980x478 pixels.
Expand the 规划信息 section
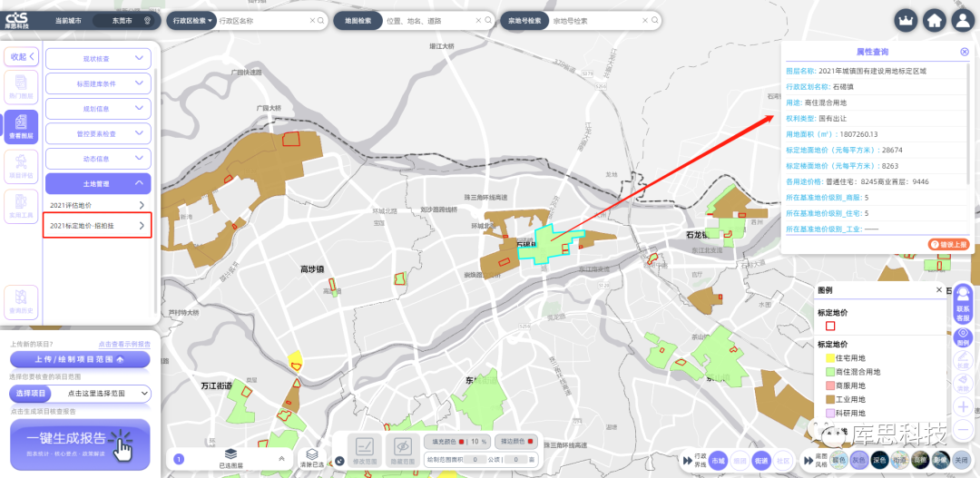point(98,108)
